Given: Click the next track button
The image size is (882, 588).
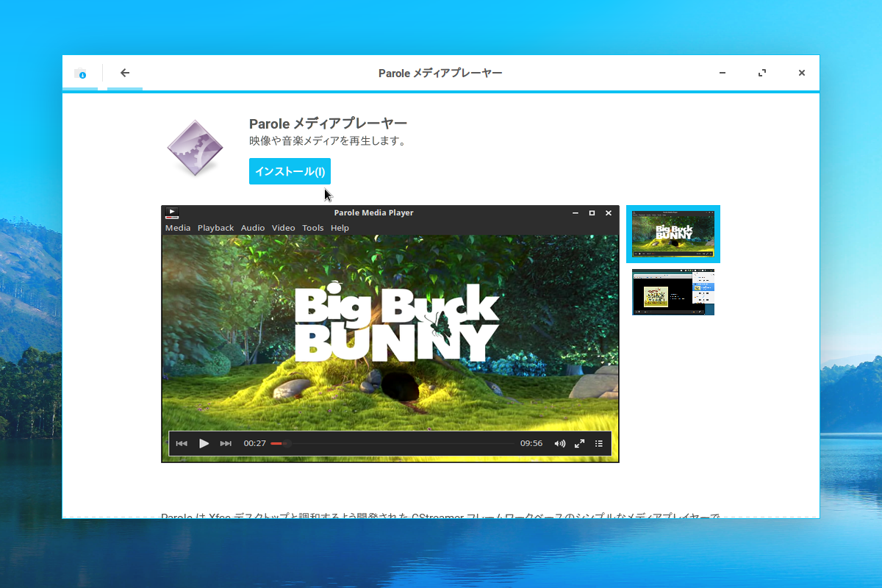Looking at the screenshot, I should 226,443.
